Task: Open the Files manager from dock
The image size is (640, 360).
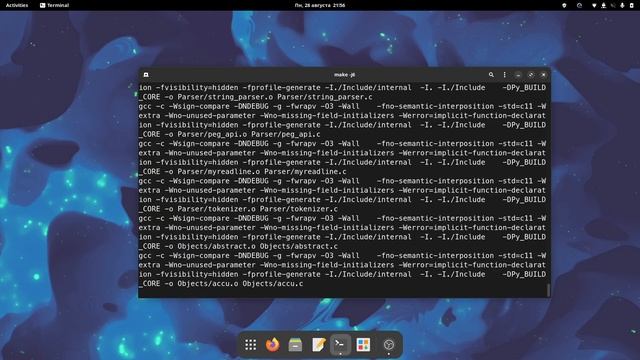Action: click(x=295, y=345)
